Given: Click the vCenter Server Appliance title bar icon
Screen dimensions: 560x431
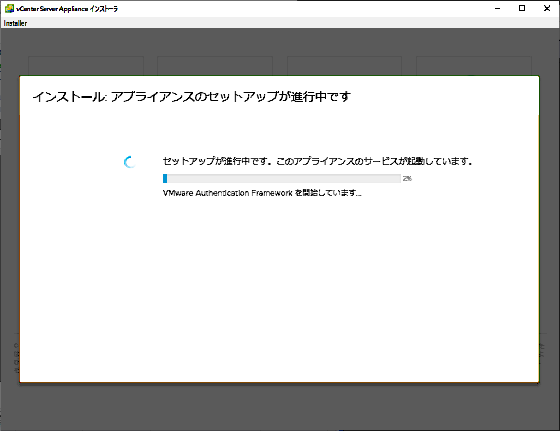Looking at the screenshot, I should [9, 8].
